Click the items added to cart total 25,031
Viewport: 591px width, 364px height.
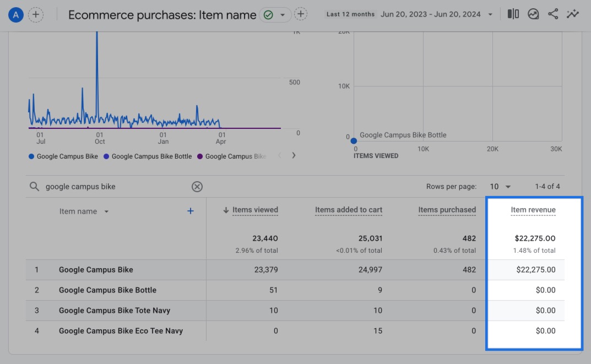pos(370,238)
